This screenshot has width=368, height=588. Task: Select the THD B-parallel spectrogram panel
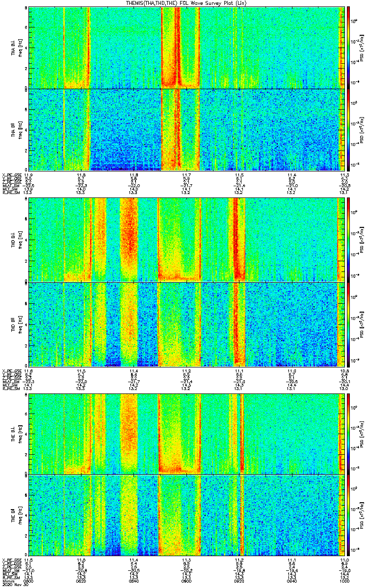tap(187, 323)
